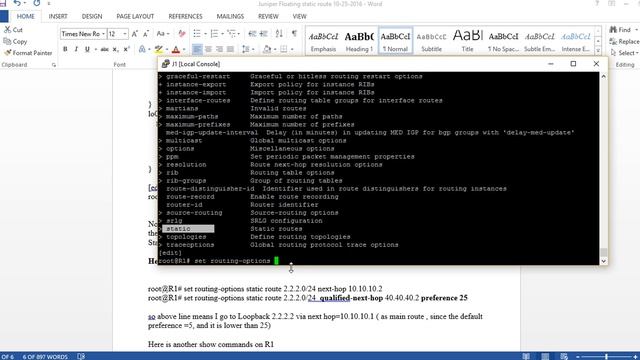Apply the Title style
The width and height of the screenshot is (640, 360).
[x=467, y=40]
